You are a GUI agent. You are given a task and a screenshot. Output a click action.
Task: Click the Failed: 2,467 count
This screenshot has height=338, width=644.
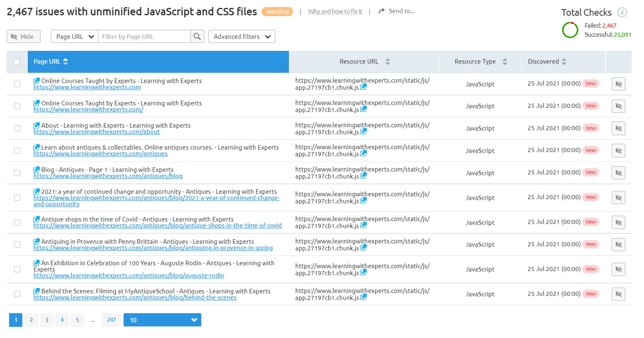point(601,26)
